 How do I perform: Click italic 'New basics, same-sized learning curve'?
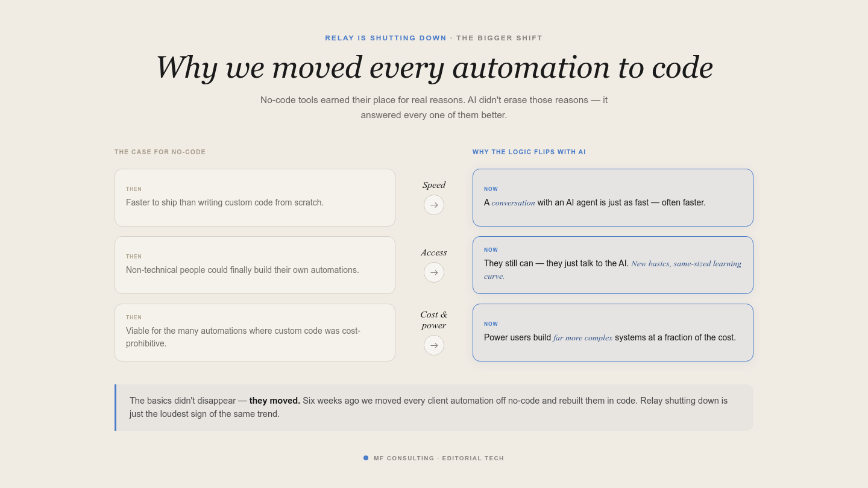(613, 270)
